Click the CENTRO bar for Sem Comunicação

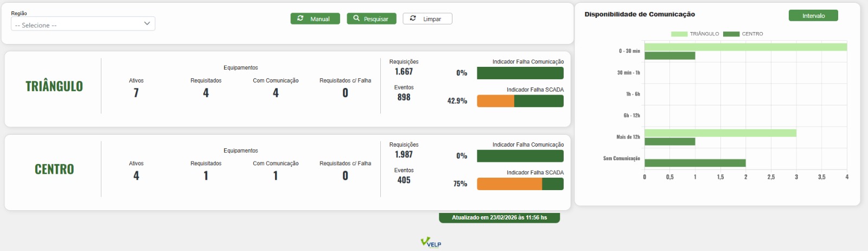coord(695,163)
